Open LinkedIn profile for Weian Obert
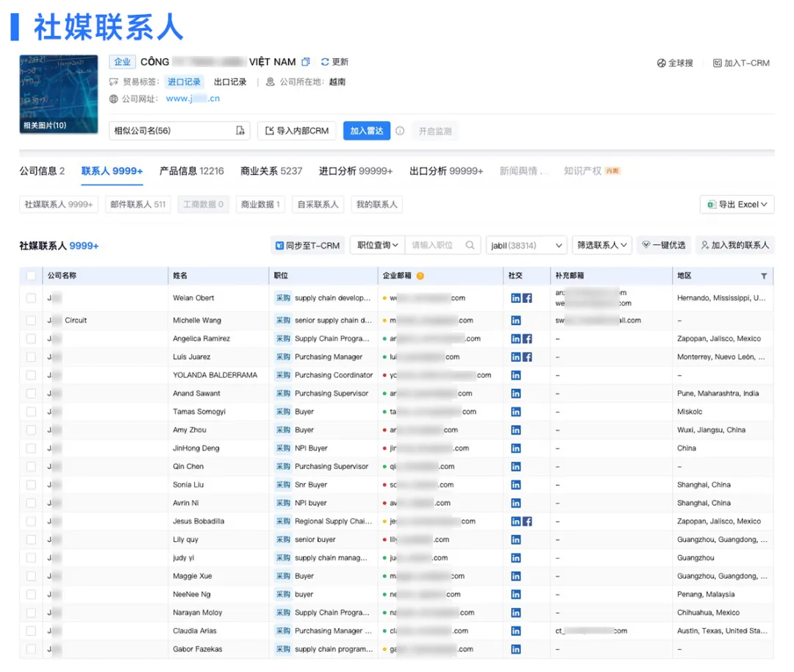 click(515, 298)
